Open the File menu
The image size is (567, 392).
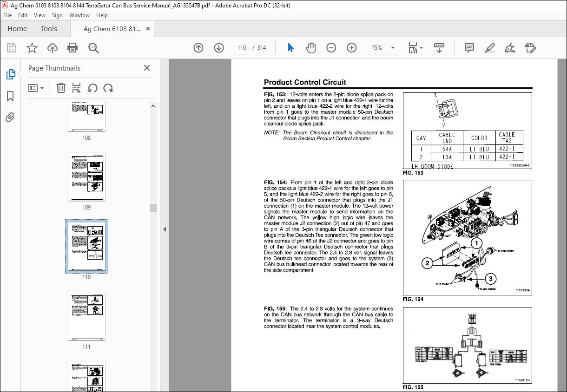click(7, 15)
